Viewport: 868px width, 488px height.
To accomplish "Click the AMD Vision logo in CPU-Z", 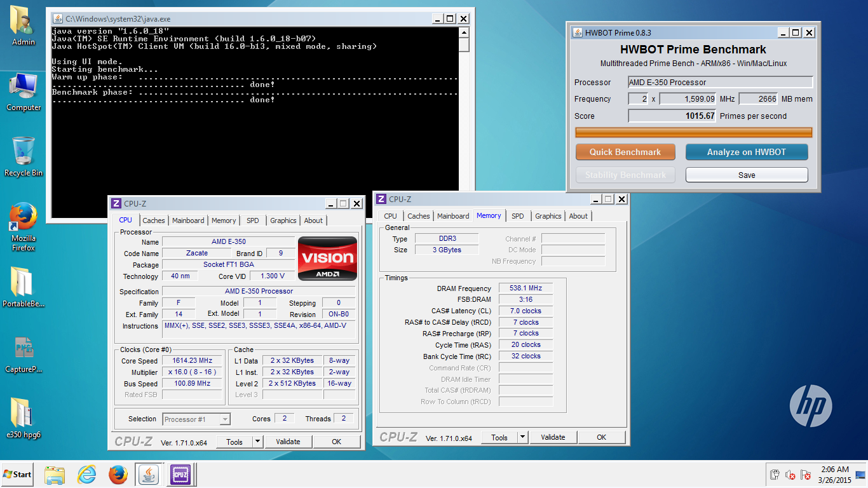I will [328, 259].
